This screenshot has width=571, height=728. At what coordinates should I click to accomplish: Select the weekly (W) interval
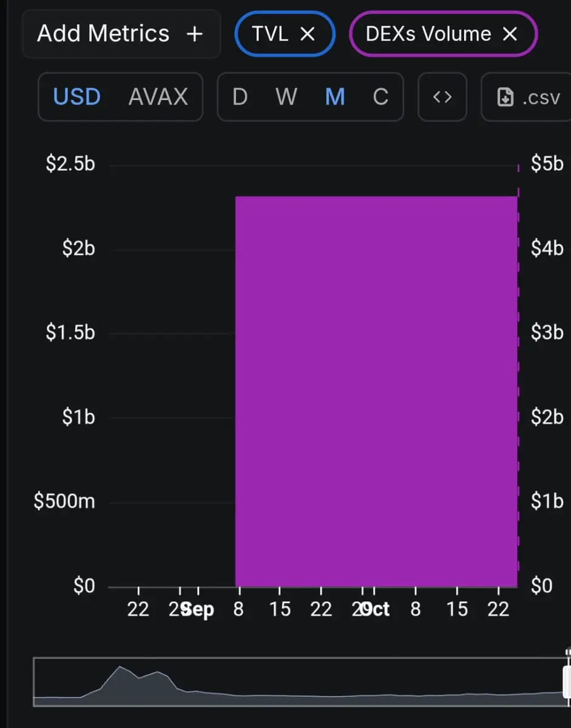(286, 97)
